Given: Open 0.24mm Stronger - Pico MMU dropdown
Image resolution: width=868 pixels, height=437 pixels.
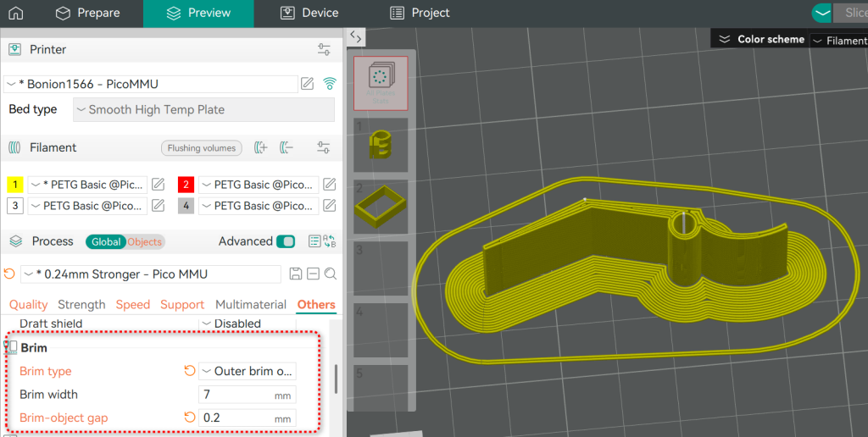Looking at the screenshot, I should click(x=151, y=274).
